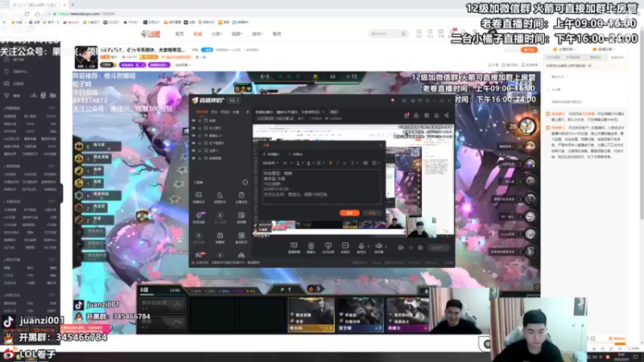Open the font family dropdown in subtitle dialog
Screen dimensions: 644x362
point(270,163)
